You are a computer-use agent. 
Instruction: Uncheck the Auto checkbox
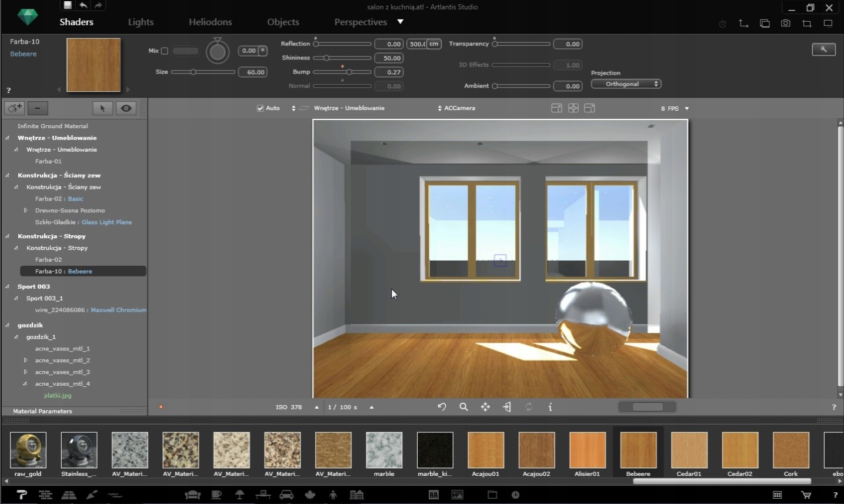(260, 108)
